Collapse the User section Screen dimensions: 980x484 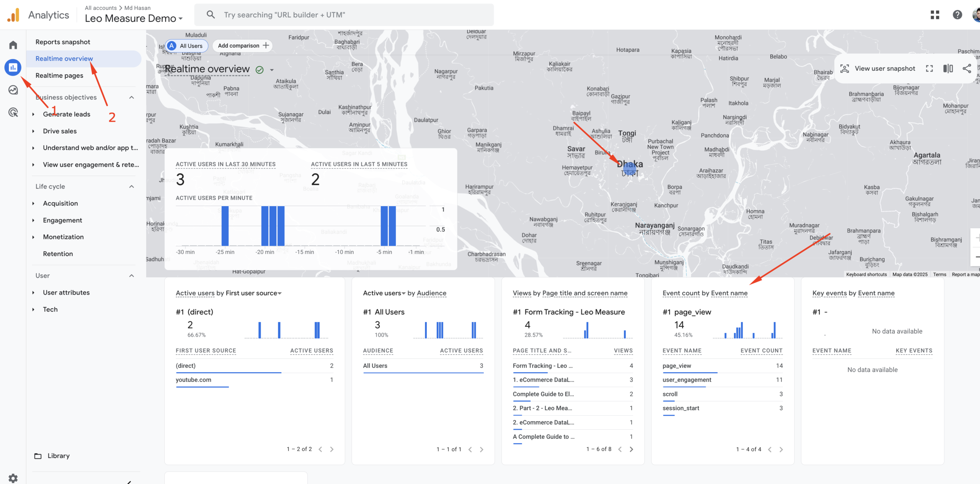coord(131,276)
